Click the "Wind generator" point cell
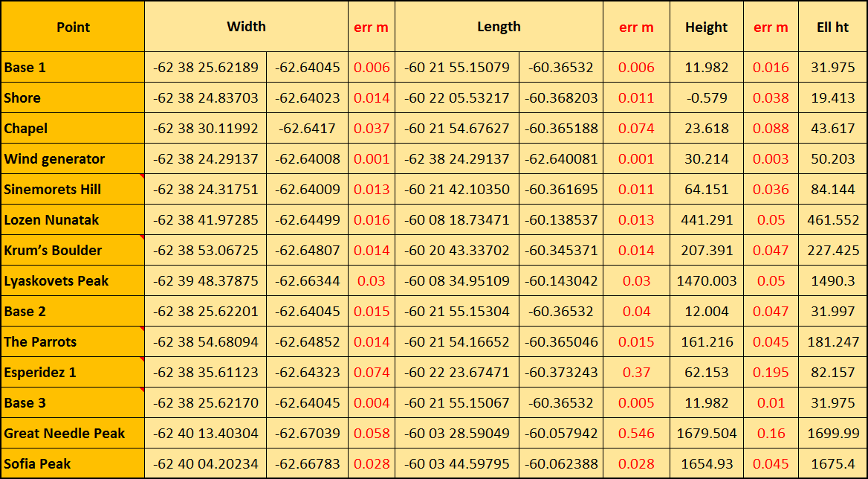The width and height of the screenshot is (868, 479). [x=54, y=159]
